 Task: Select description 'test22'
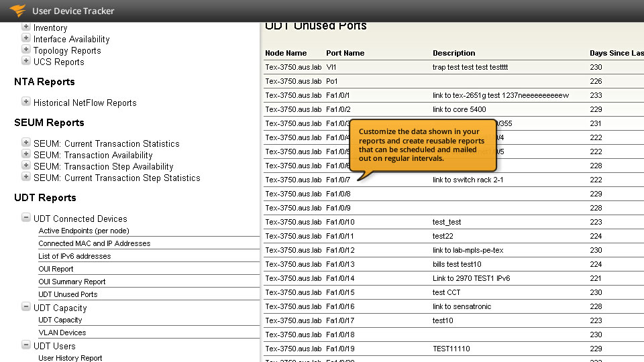(443, 236)
